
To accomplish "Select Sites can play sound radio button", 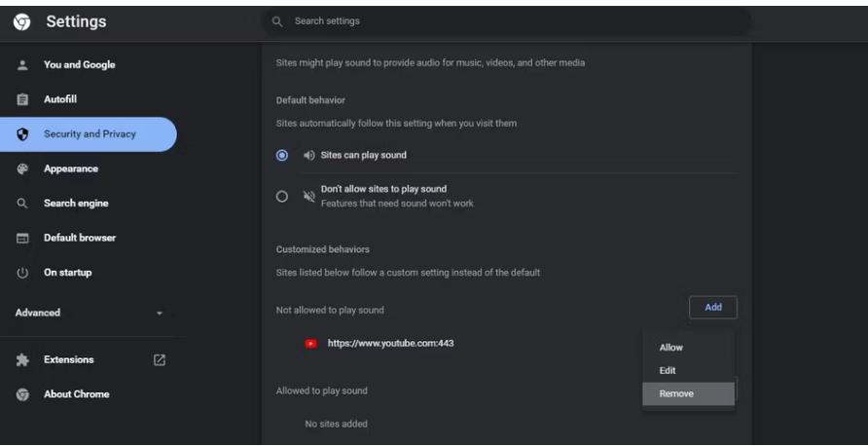I will pos(282,156).
